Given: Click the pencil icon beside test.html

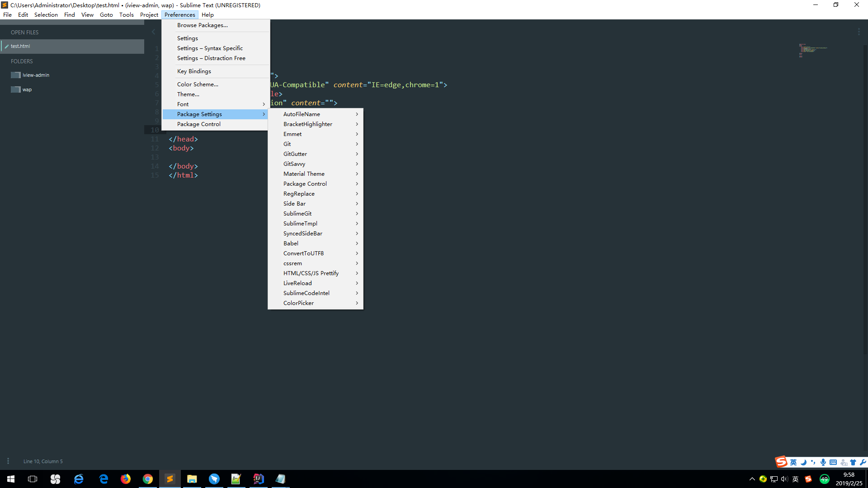Looking at the screenshot, I should [7, 47].
